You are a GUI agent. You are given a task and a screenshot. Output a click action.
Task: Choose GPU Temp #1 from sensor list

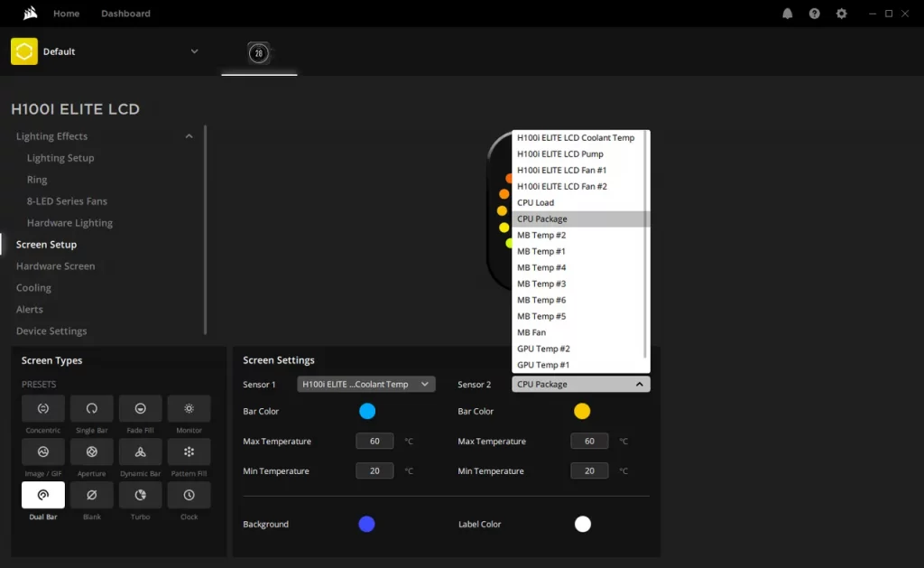pos(578,365)
